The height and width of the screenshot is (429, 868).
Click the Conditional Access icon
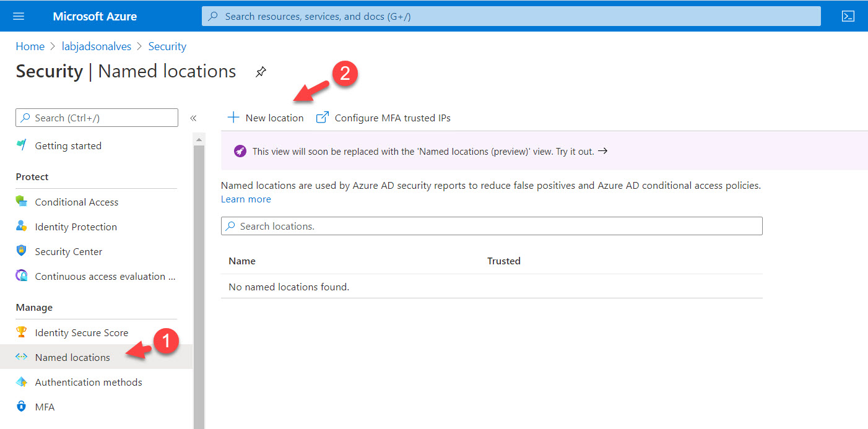pos(22,202)
